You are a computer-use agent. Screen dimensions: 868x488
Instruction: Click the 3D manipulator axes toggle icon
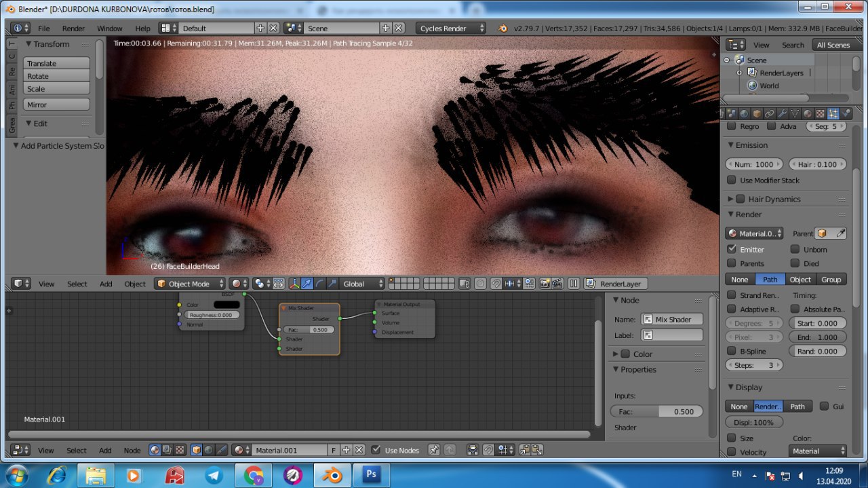click(x=294, y=284)
